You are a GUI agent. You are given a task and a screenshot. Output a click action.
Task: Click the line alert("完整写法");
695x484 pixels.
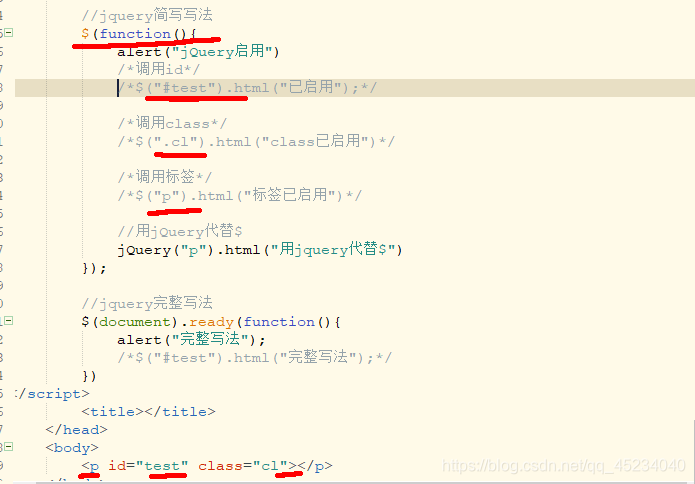pos(191,340)
